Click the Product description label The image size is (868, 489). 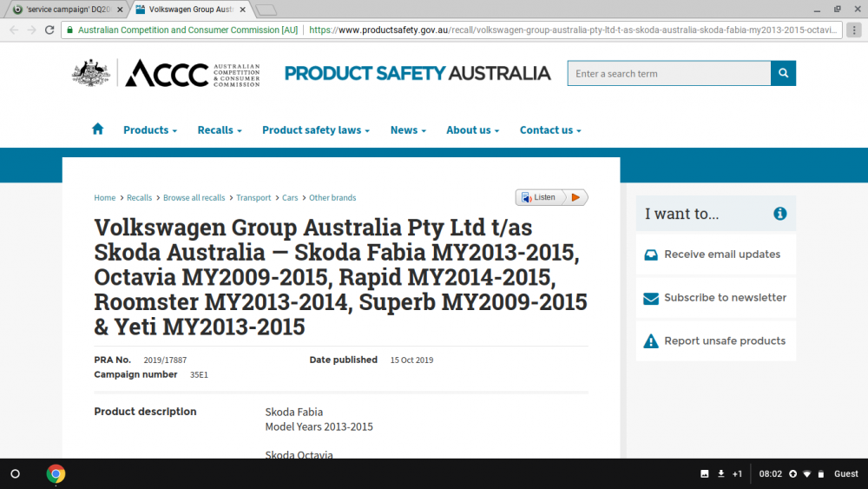coord(145,412)
